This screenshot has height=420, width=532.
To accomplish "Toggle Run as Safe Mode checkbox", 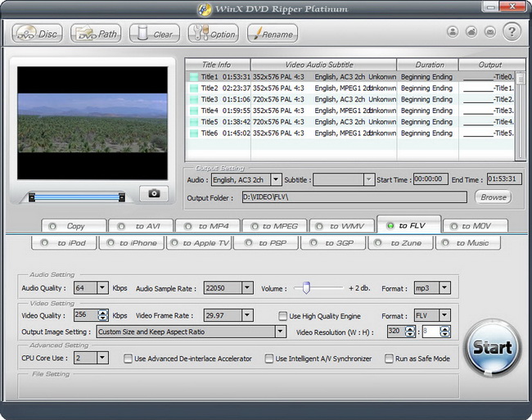I will (x=389, y=358).
